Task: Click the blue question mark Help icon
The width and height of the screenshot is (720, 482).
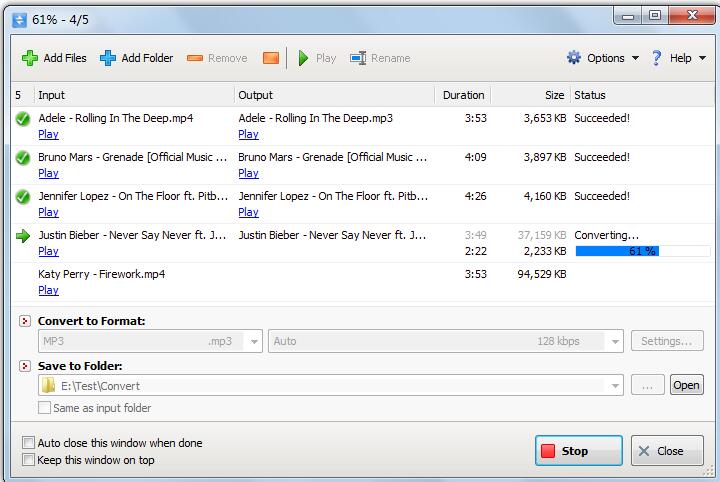Action: 657,58
